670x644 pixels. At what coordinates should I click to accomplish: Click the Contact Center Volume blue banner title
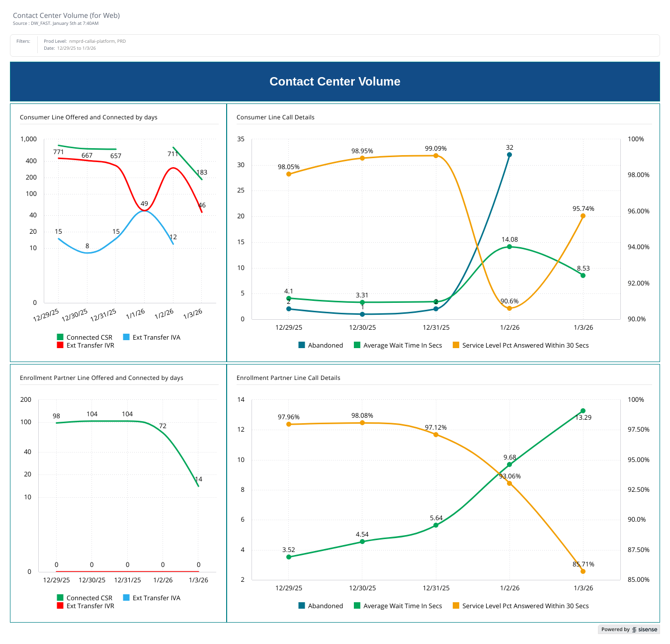tap(335, 82)
